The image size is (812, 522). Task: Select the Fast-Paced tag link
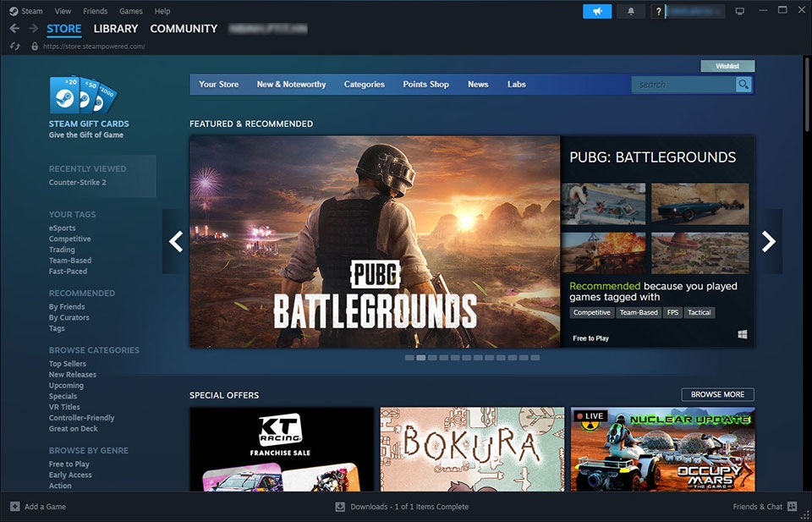tap(68, 271)
